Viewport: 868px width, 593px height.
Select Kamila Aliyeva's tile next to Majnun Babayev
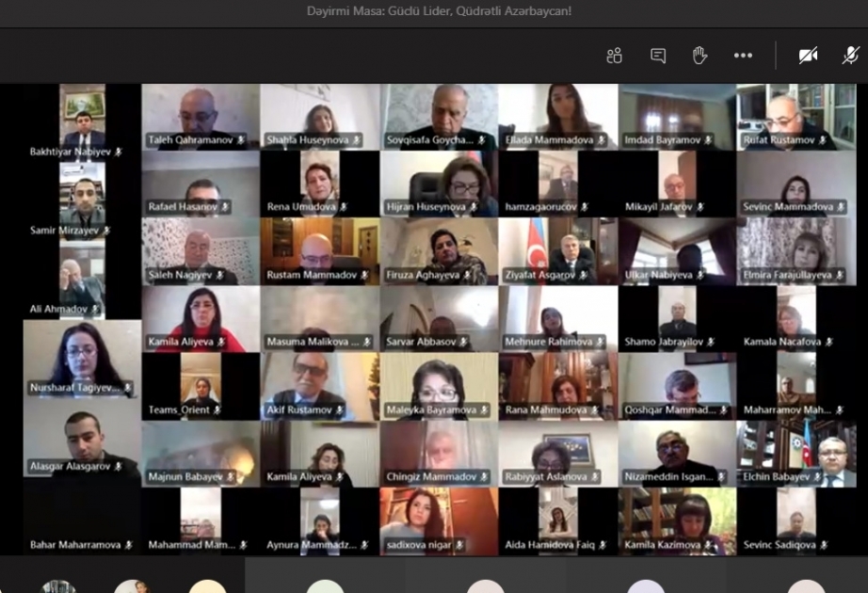click(320, 454)
